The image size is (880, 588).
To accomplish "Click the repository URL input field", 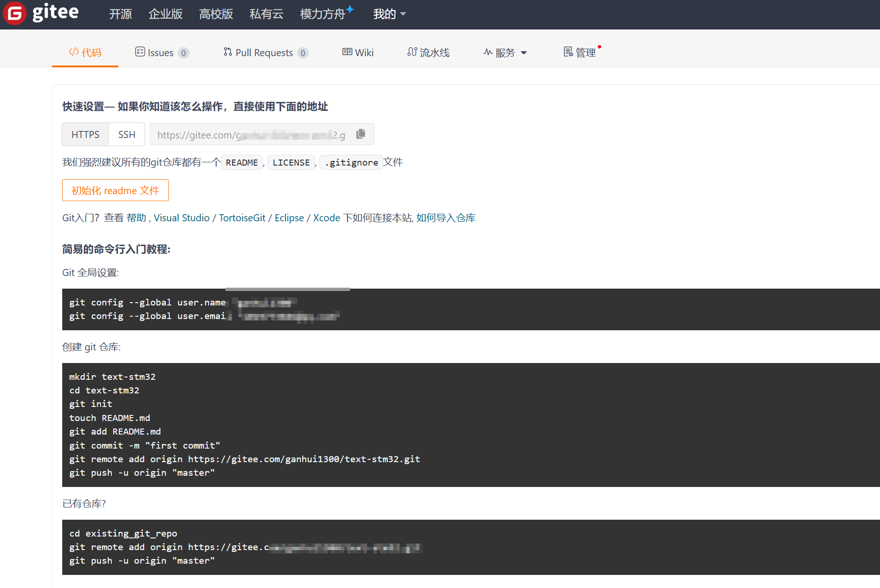I will pos(253,135).
